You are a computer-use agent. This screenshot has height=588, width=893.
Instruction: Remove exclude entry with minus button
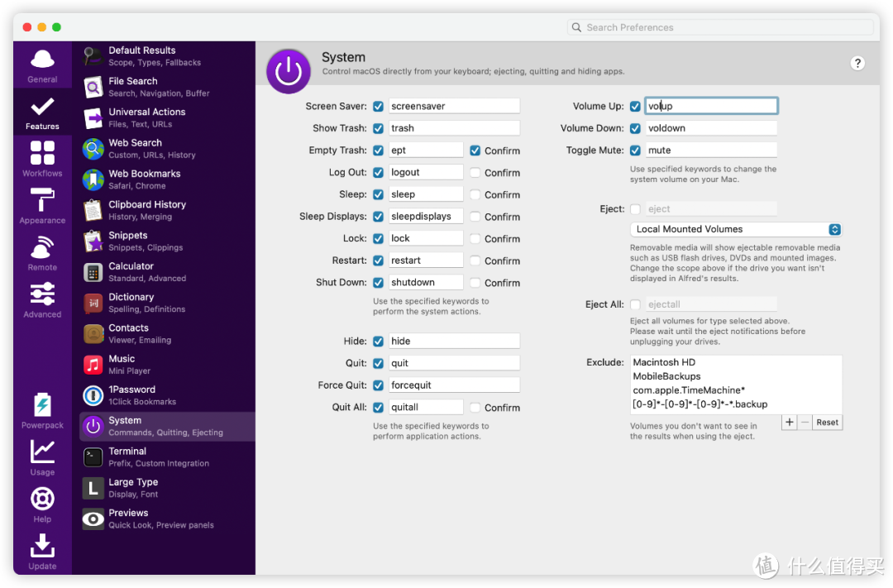click(805, 423)
